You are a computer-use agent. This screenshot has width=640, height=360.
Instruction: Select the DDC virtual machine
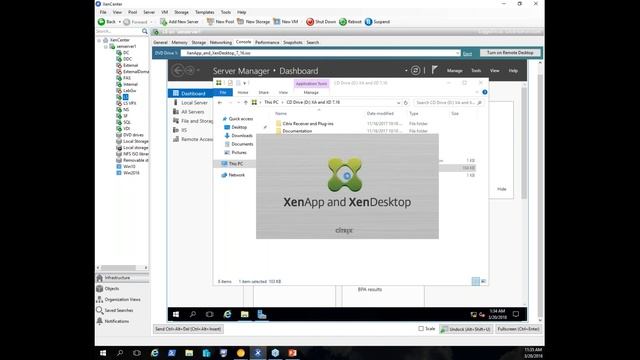click(127, 59)
